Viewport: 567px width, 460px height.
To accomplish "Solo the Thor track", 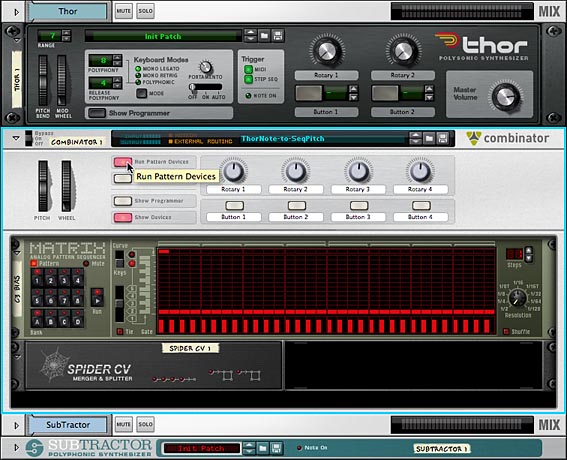I will tap(145, 11).
